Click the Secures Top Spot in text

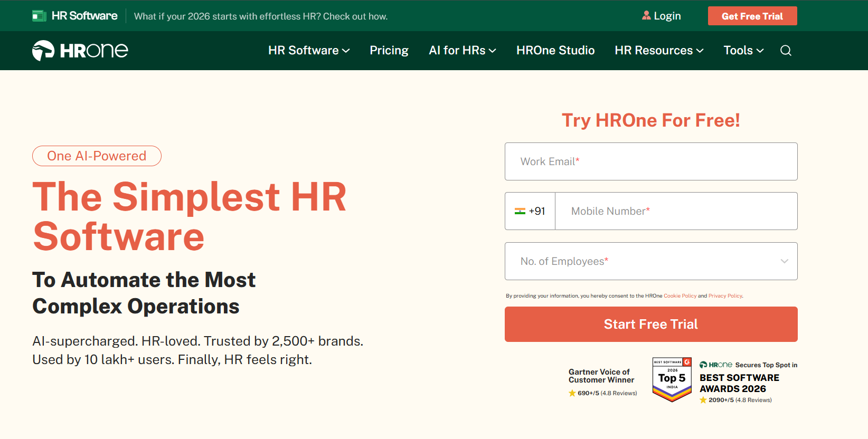tap(766, 365)
